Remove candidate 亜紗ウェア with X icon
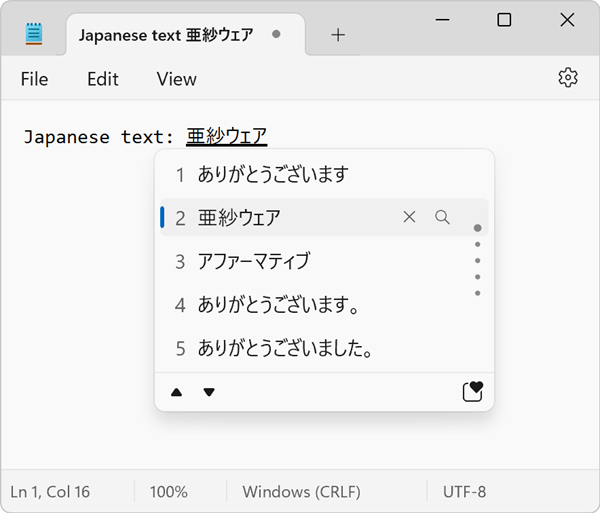This screenshot has width=600, height=513. click(x=409, y=217)
